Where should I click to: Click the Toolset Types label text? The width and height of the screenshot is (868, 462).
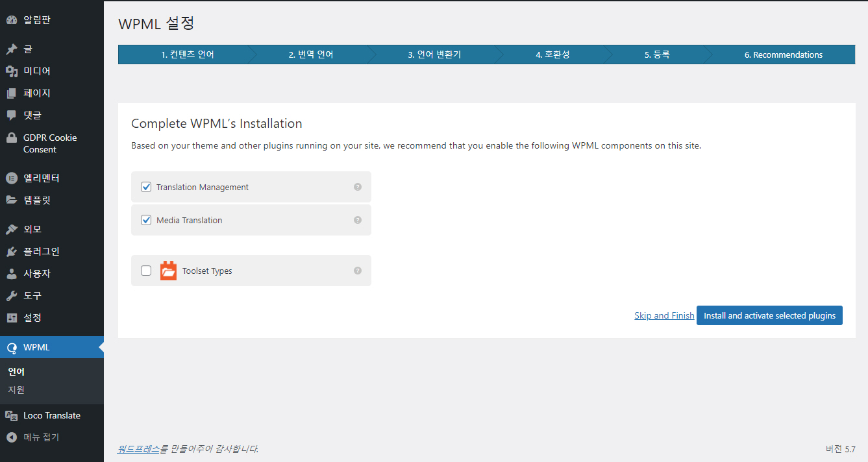(x=207, y=271)
